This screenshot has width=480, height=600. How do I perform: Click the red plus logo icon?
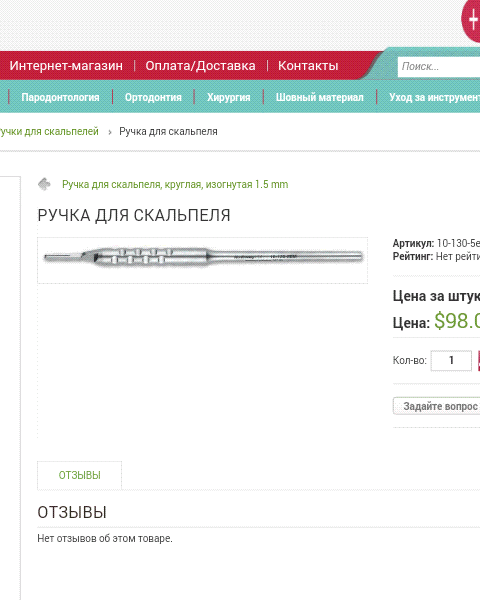(471, 21)
